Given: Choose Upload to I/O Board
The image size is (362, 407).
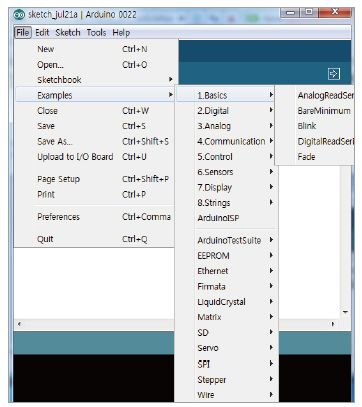Looking at the screenshot, I should point(95,157).
